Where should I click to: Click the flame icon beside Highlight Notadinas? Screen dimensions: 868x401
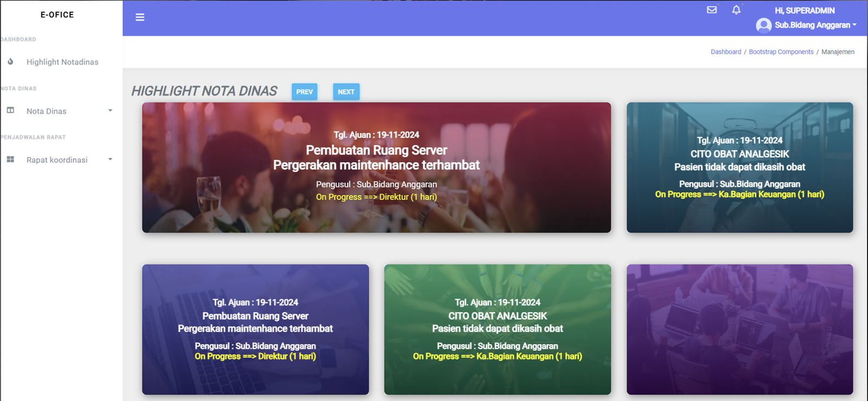coord(10,62)
